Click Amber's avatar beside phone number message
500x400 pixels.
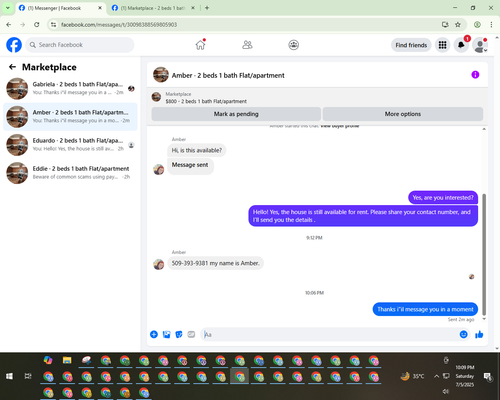(x=159, y=264)
